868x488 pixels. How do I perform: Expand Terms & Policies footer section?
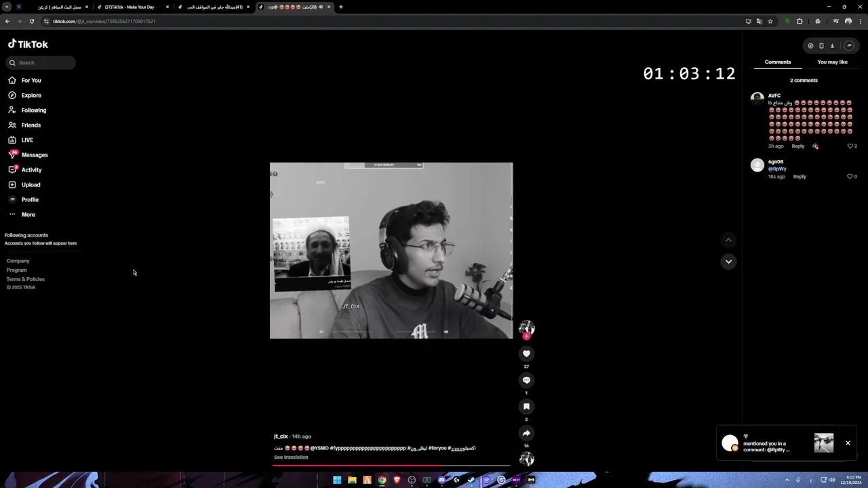click(x=26, y=279)
